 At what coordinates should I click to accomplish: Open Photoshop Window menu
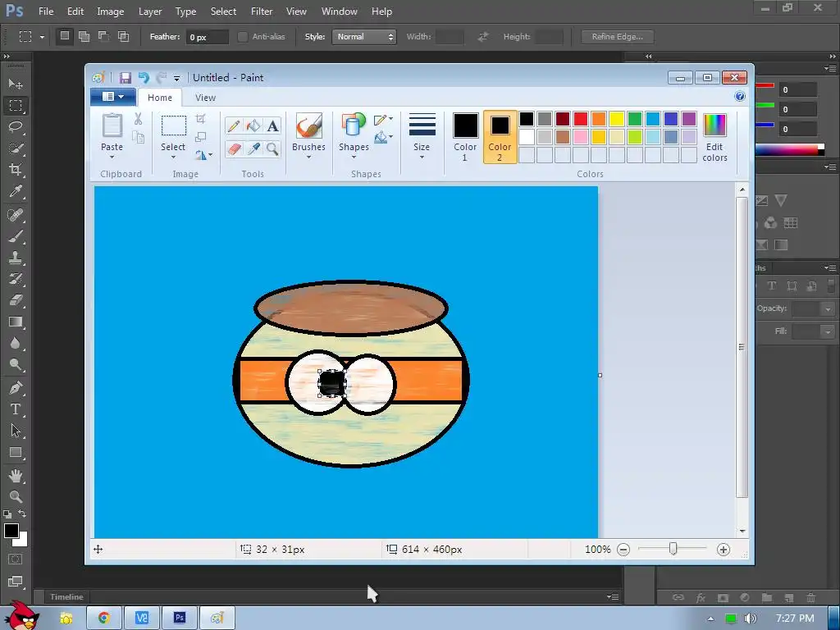pos(339,11)
